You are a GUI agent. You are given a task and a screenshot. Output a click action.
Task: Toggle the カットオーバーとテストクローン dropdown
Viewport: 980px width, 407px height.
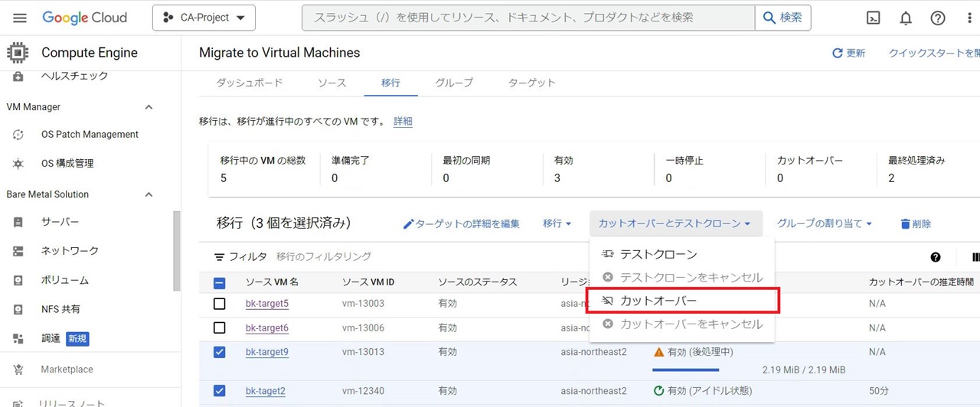(675, 223)
